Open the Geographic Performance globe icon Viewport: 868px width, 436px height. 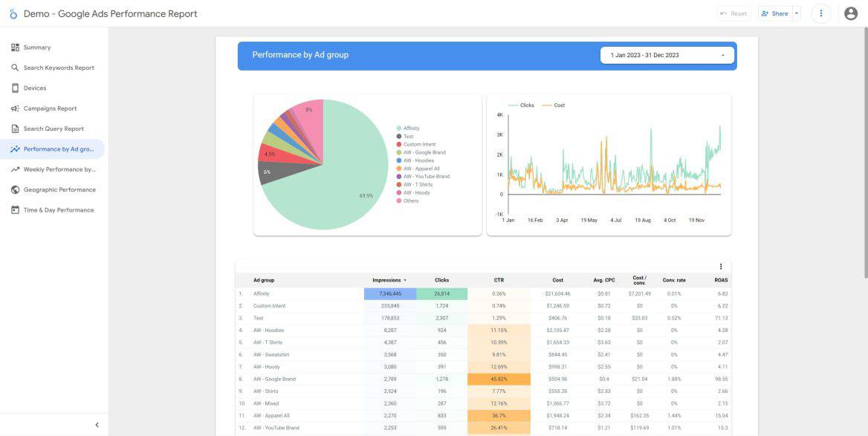click(x=14, y=189)
